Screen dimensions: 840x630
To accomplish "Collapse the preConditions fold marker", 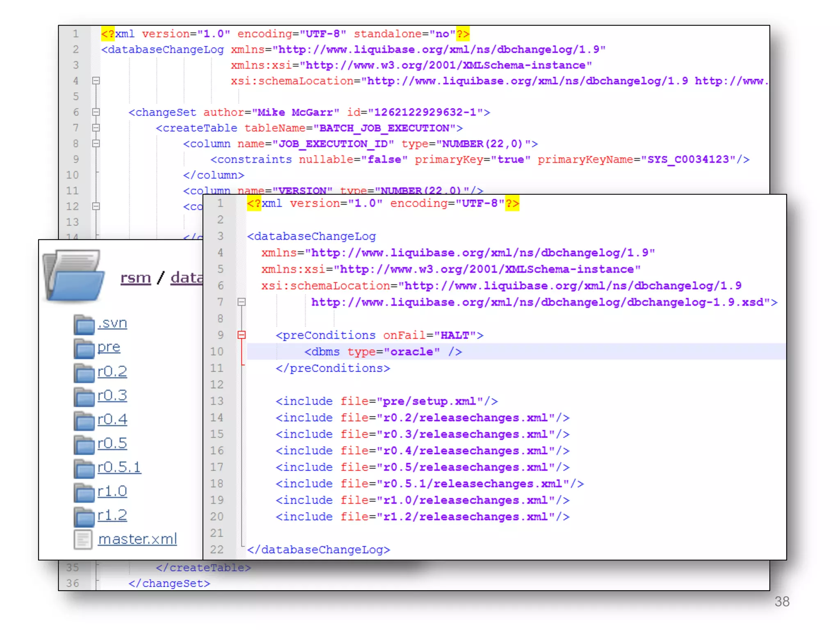I will 242,335.
